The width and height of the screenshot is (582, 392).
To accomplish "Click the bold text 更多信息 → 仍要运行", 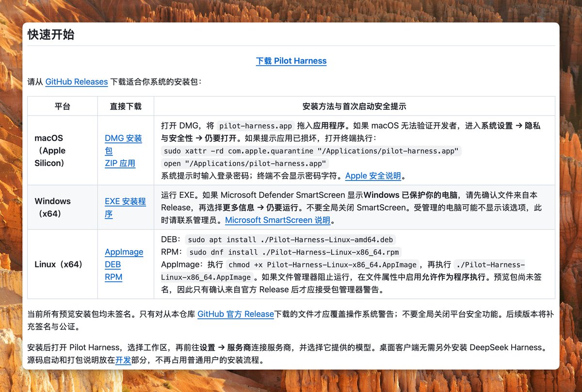I will click(259, 208).
